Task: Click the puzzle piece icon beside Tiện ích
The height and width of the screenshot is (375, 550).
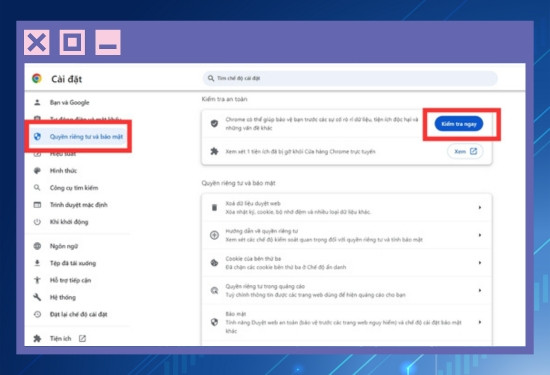Action: coord(37,338)
